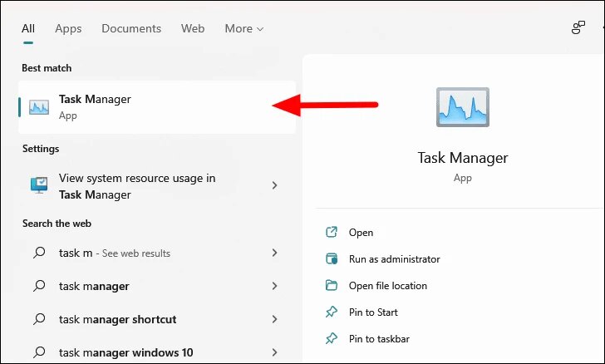The image size is (605, 364).
Task: Click the search icon next to 'task manager'
Action: click(x=39, y=286)
